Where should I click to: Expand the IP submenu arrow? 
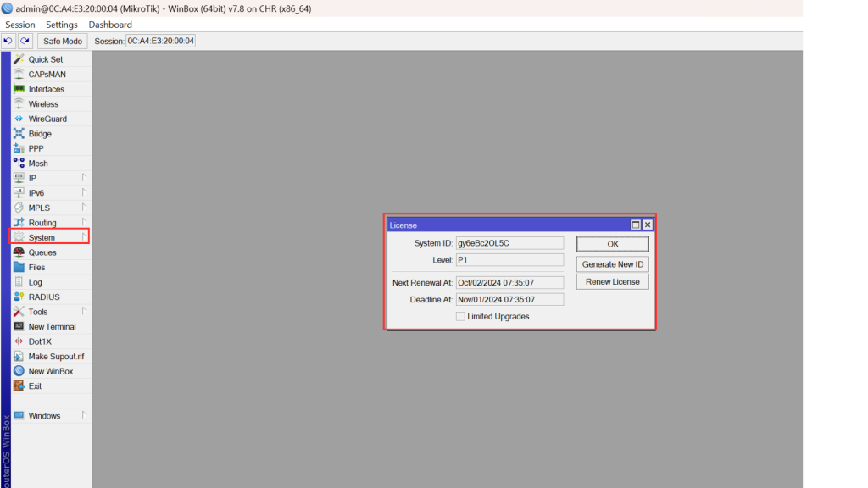click(84, 178)
